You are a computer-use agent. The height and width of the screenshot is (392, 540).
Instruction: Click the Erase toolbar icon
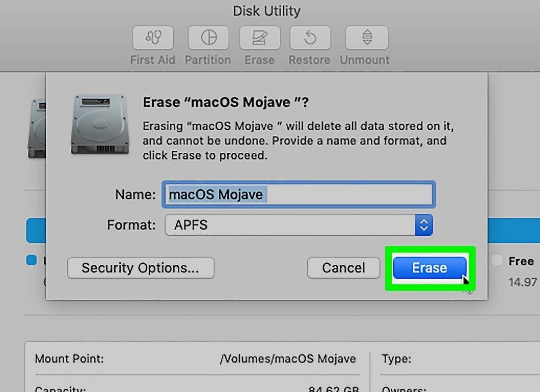[x=260, y=38]
